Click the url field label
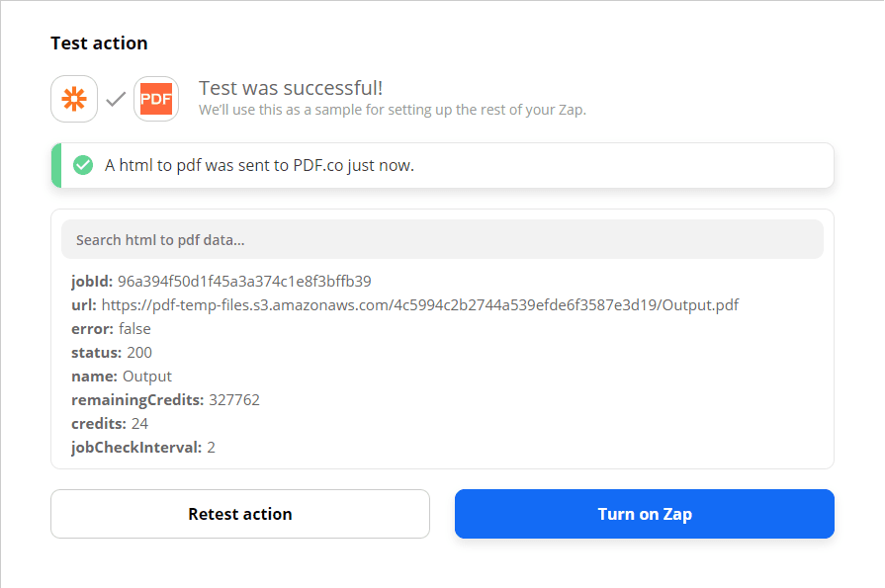Image resolution: width=885 pixels, height=588 pixels. point(82,304)
